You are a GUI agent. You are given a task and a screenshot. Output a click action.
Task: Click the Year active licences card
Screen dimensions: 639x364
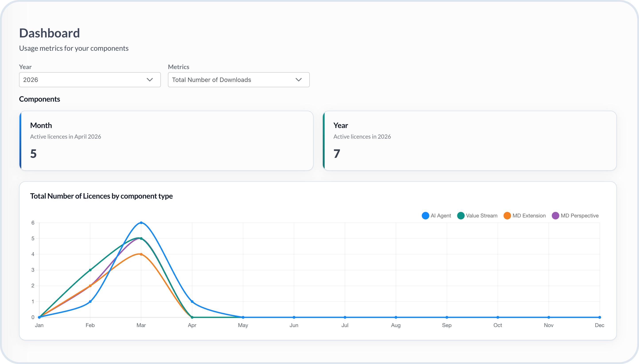(x=470, y=141)
